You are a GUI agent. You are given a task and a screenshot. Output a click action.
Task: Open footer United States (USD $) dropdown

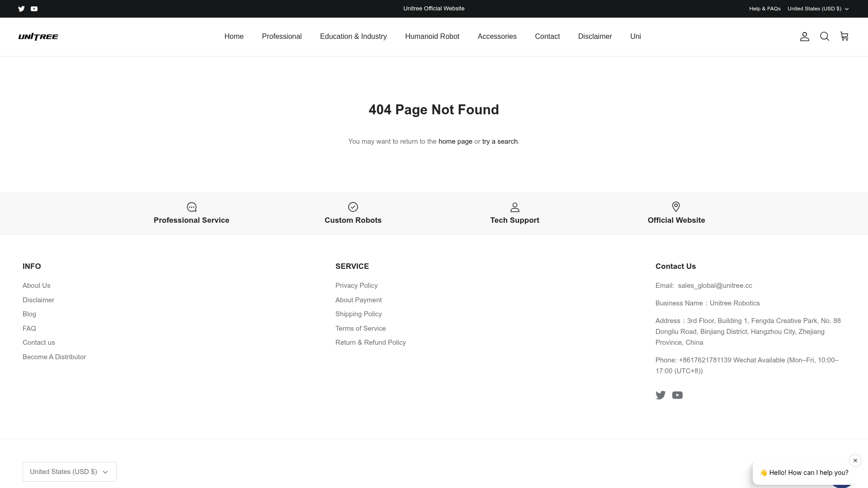click(x=70, y=472)
